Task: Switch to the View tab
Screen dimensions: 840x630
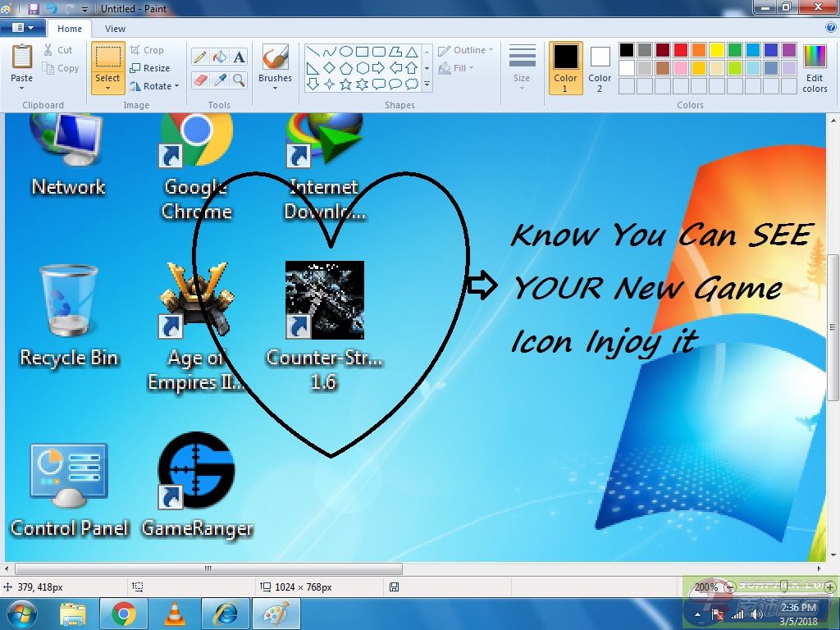Action: click(115, 29)
